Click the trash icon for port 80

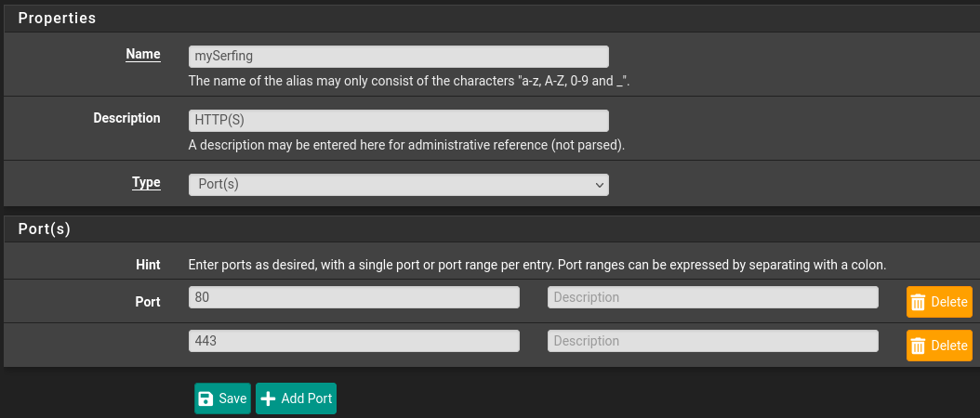click(918, 302)
